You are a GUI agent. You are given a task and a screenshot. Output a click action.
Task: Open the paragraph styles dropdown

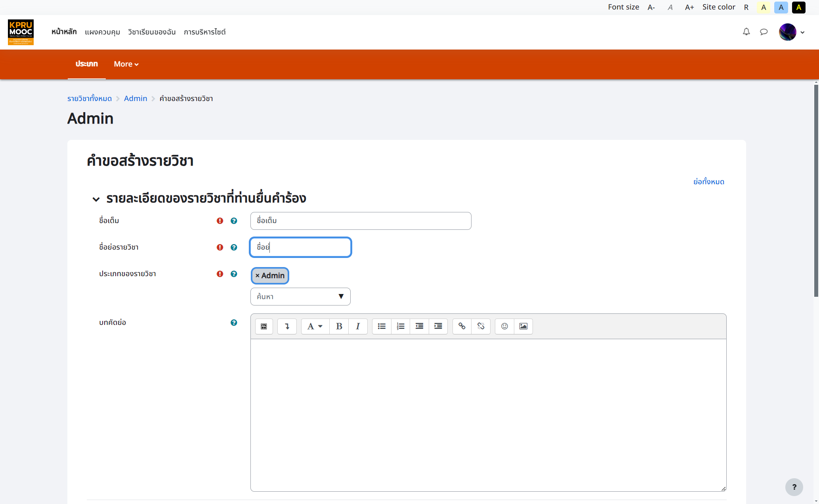tap(315, 326)
